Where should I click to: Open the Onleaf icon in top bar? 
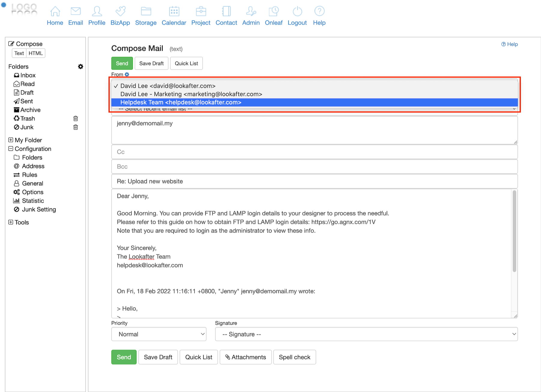pyautogui.click(x=274, y=11)
